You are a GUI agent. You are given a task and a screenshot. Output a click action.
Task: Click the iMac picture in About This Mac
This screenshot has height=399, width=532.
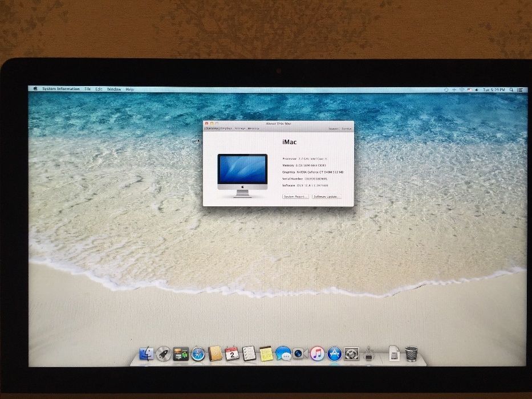242,176
